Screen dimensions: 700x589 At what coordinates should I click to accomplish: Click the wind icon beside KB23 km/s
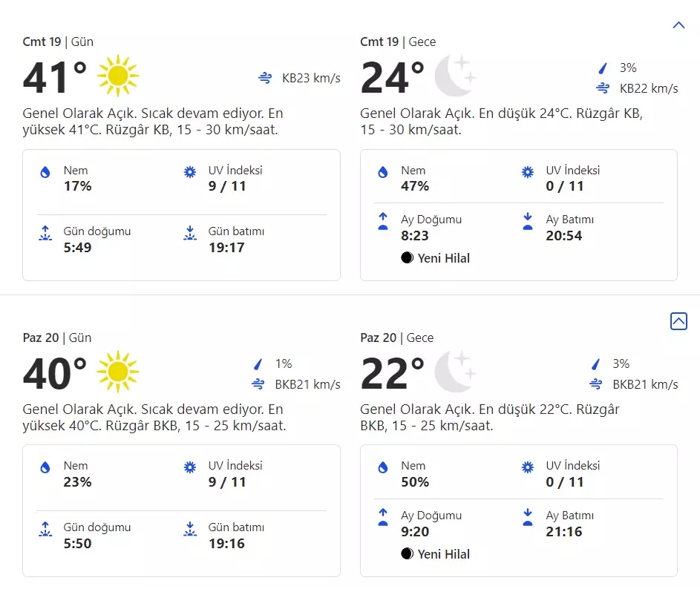(x=265, y=78)
